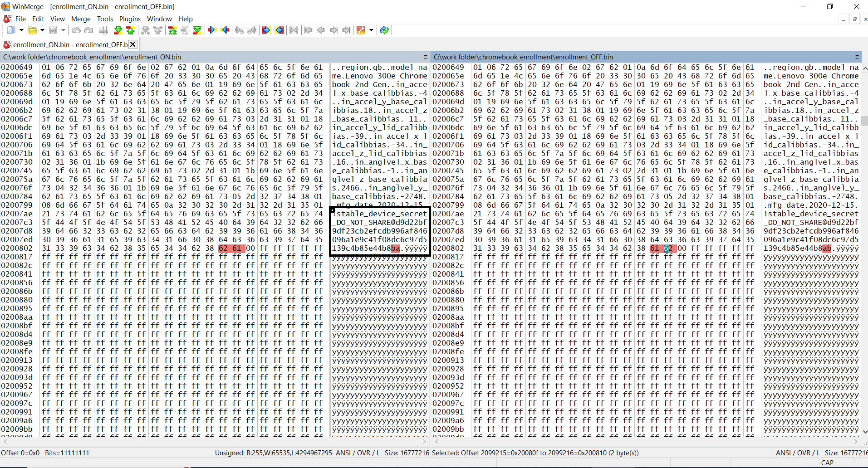Save changes with the floppy disk icon
Screen dimensions: 868x468
pyautogui.click(x=53, y=30)
